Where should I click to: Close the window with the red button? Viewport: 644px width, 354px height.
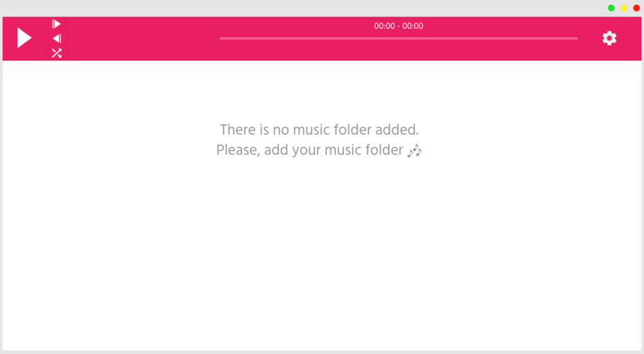click(636, 8)
